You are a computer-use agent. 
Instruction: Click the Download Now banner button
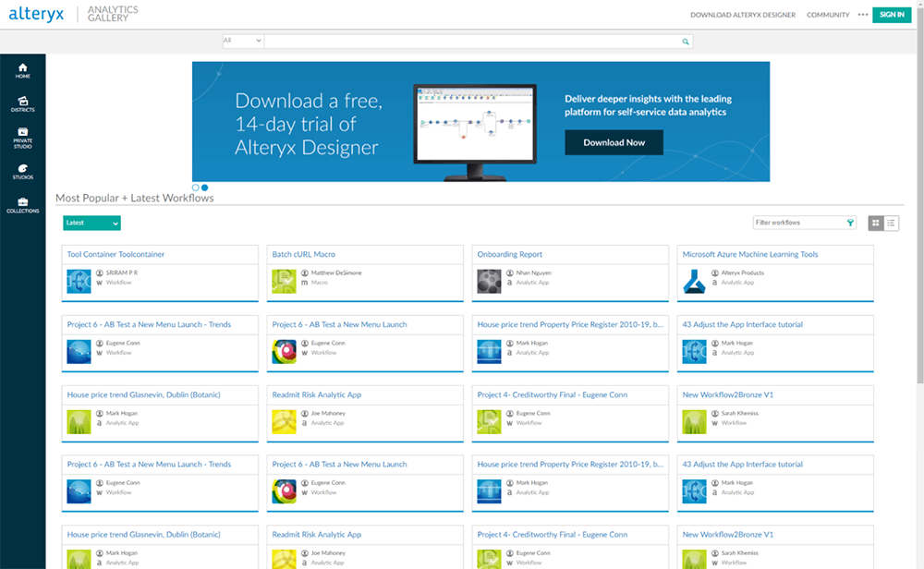coord(614,143)
